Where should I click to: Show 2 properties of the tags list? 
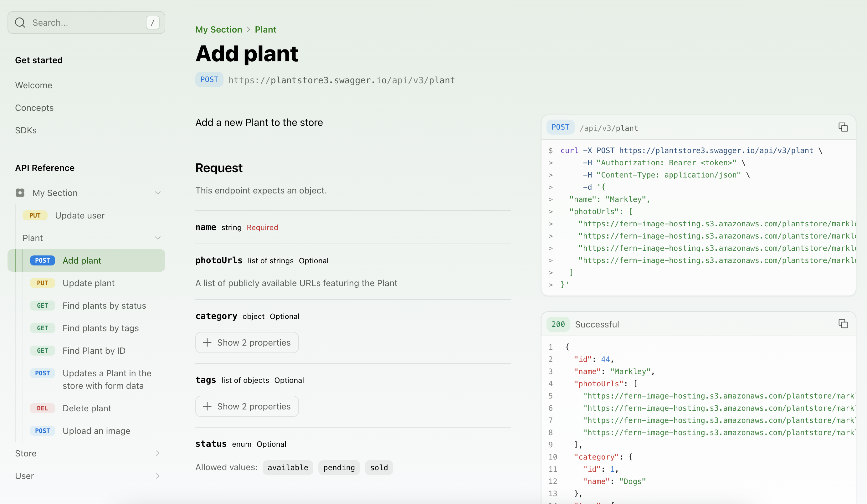click(x=247, y=406)
